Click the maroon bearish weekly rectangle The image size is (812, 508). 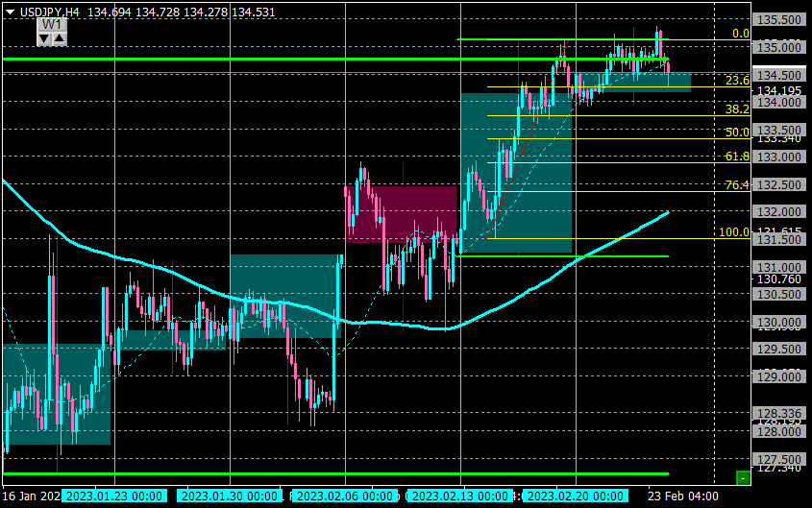click(x=402, y=213)
